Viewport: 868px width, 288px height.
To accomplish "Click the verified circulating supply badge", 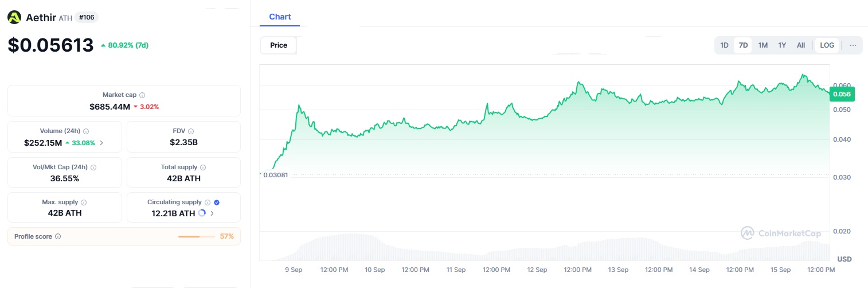I will [x=217, y=203].
